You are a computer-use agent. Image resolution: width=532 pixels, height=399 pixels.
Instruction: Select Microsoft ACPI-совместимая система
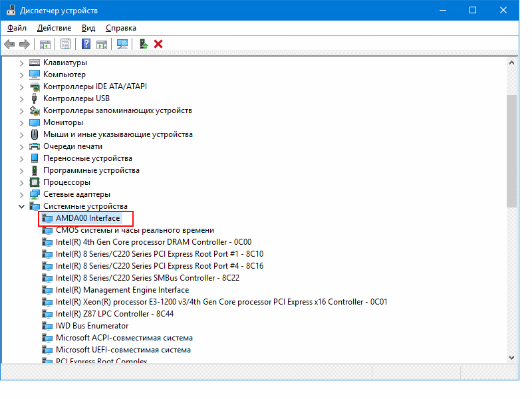pos(124,338)
